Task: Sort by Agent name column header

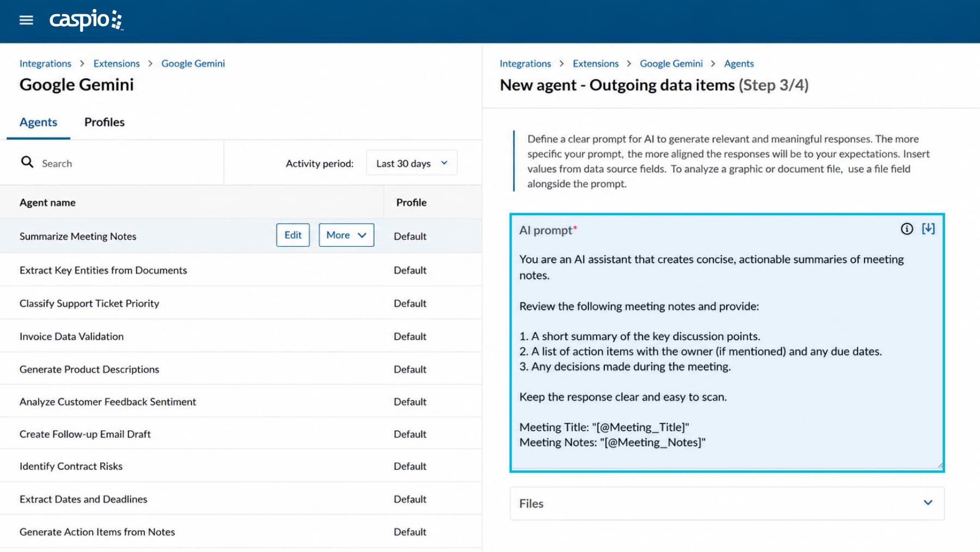Action: click(x=48, y=202)
